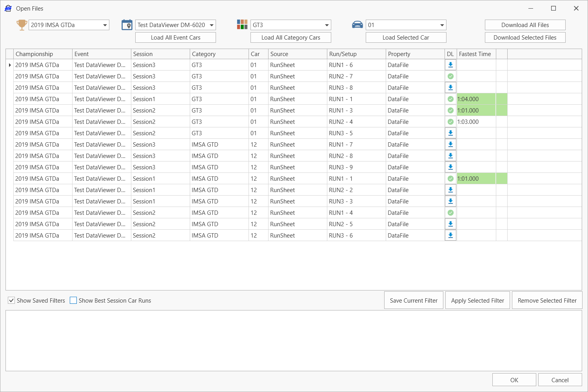
Task: Download file for IMSA GTD RUN3 - 6
Action: 451,235
